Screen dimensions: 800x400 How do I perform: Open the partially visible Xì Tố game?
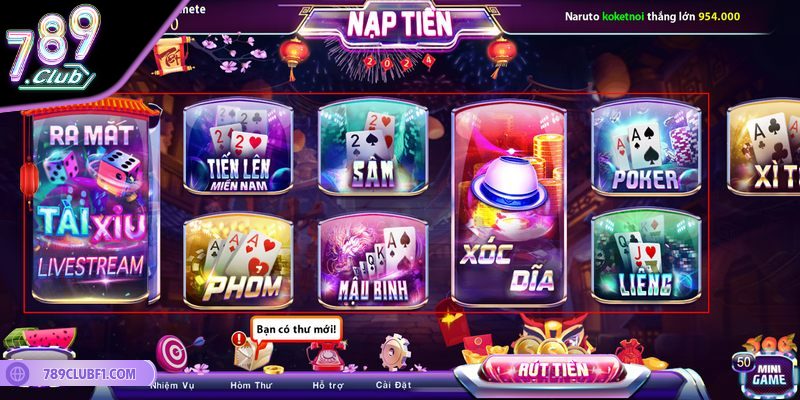pos(763,147)
